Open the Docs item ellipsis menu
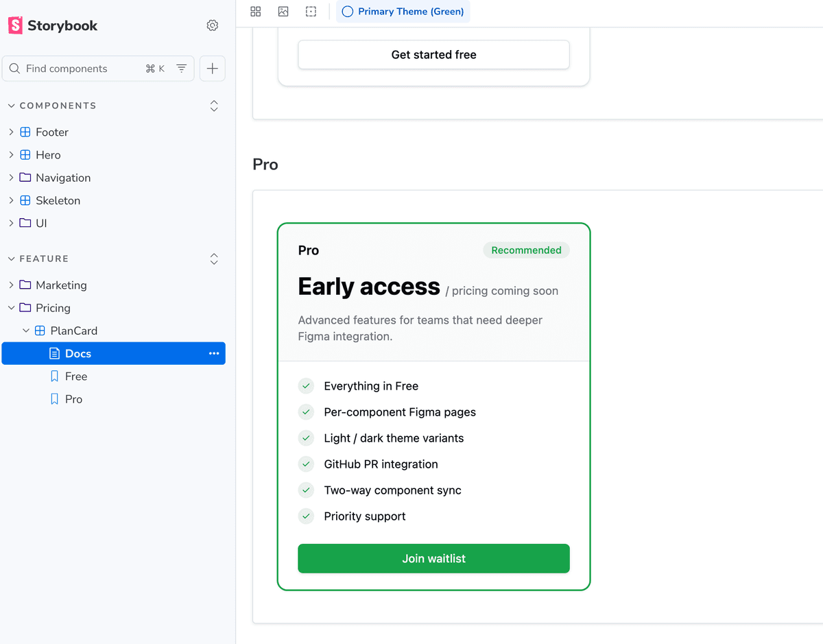The width and height of the screenshot is (823, 644). tap(214, 353)
